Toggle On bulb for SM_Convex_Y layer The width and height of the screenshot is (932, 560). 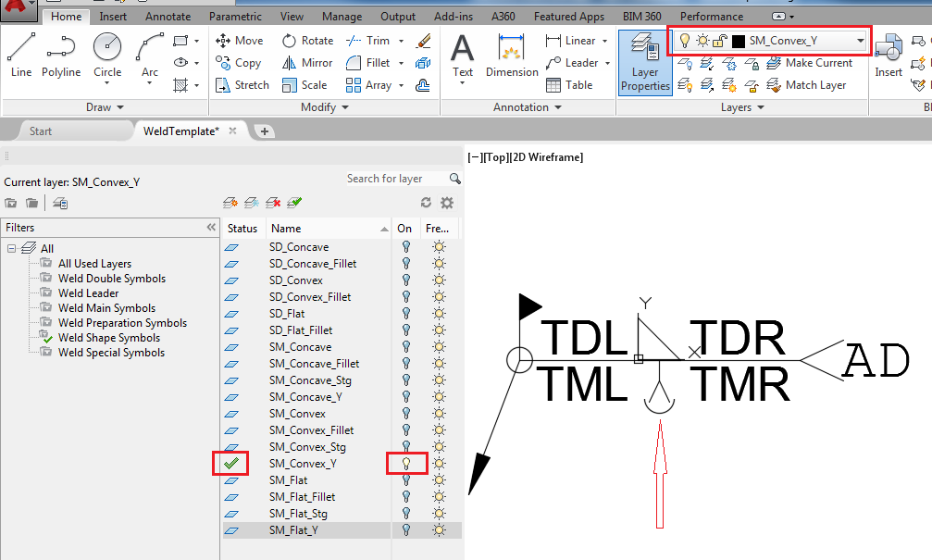[406, 463]
